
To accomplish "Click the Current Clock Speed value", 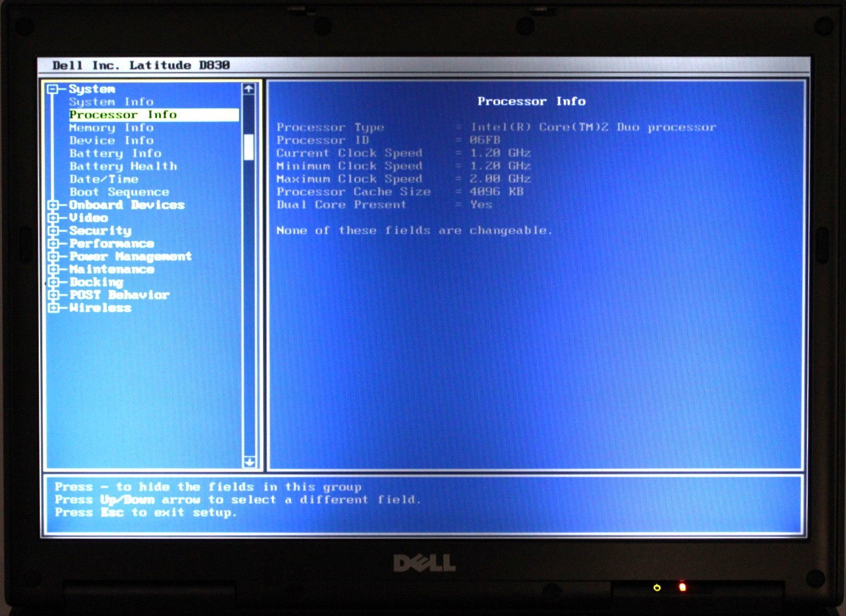I will tap(500, 153).
